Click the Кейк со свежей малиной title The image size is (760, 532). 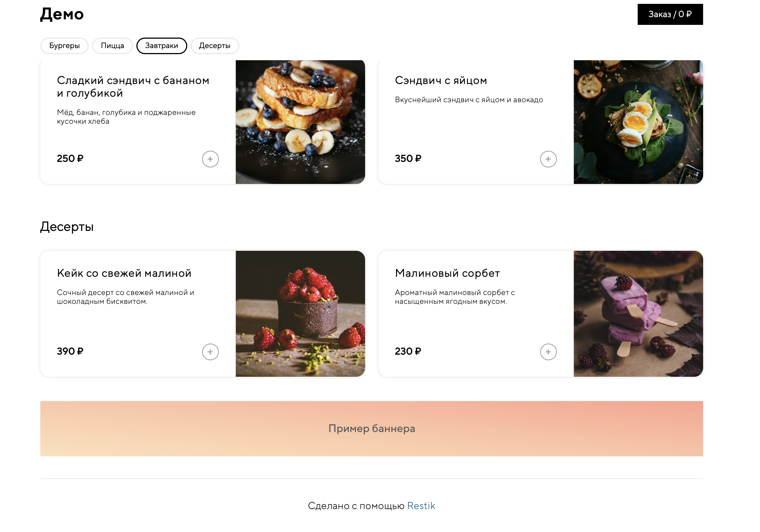[124, 273]
